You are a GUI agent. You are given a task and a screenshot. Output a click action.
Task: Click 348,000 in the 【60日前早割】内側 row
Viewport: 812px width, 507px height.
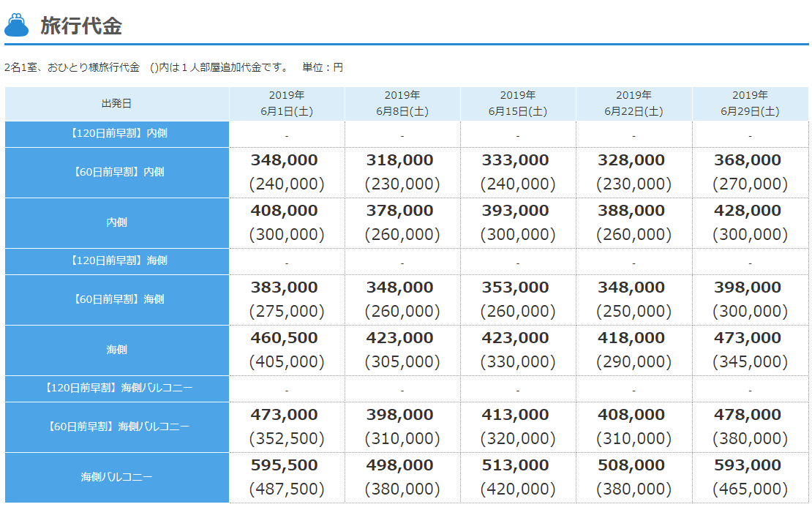(x=285, y=160)
